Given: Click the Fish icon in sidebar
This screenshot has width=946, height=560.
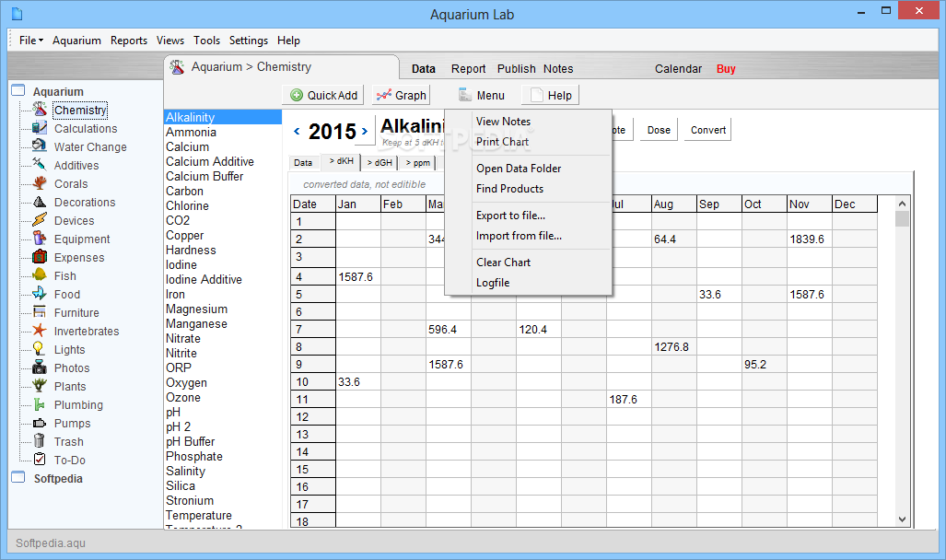Looking at the screenshot, I should click(40, 275).
